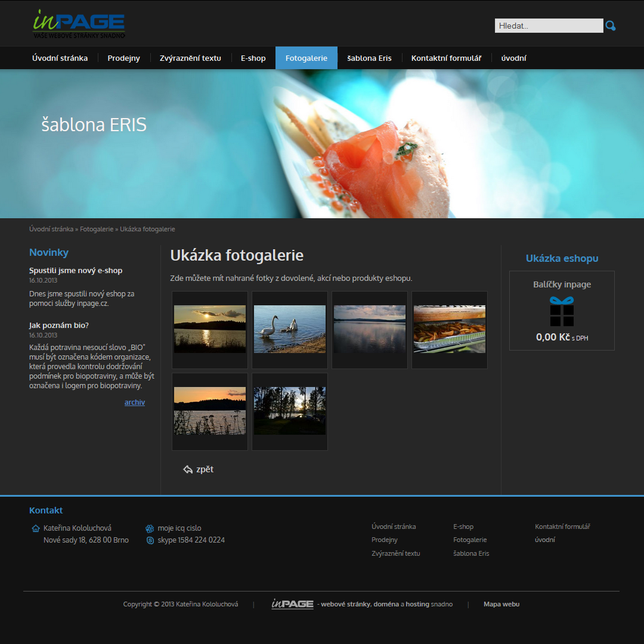Screen dimensions: 644x644
Task: Focus the Hledat search field
Action: tap(549, 26)
